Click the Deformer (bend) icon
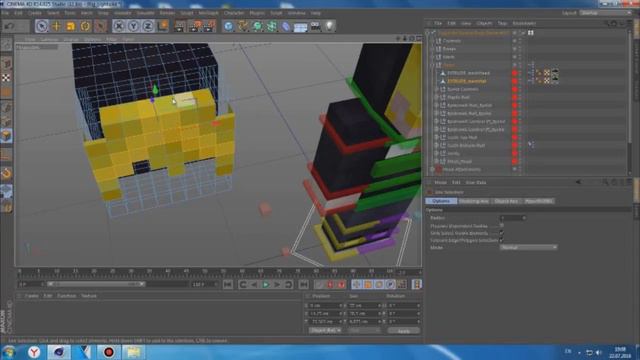Screen dimensions: 640x360 [286, 26]
